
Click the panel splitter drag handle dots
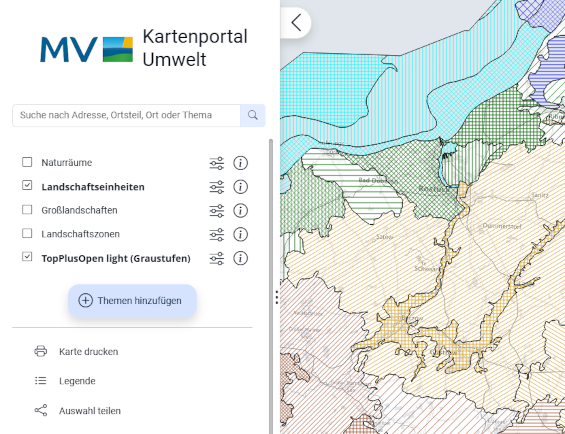pos(277,297)
